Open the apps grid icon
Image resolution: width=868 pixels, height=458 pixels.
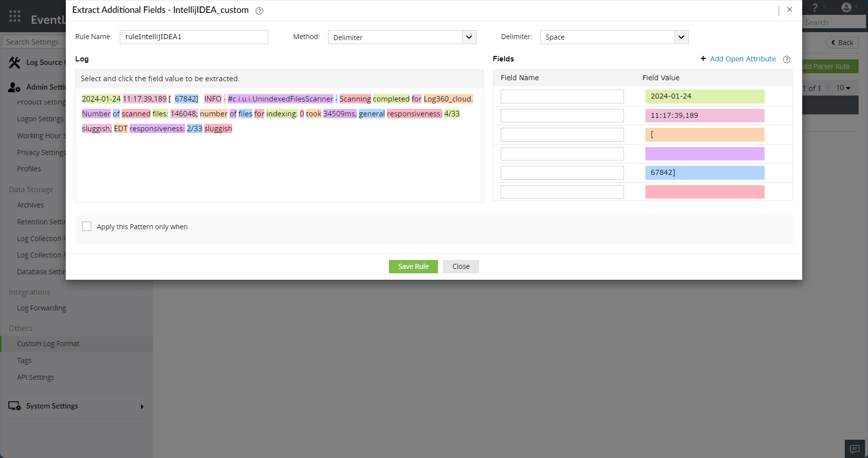(15, 16)
